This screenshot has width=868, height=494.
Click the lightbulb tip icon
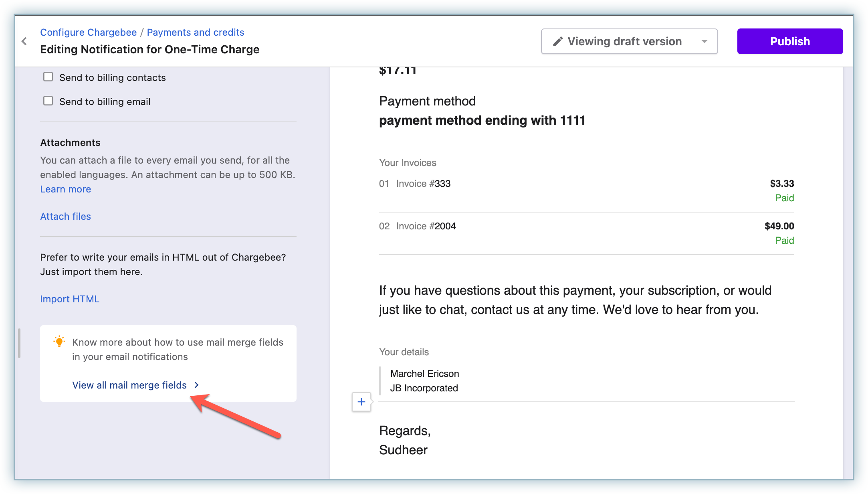coord(59,342)
